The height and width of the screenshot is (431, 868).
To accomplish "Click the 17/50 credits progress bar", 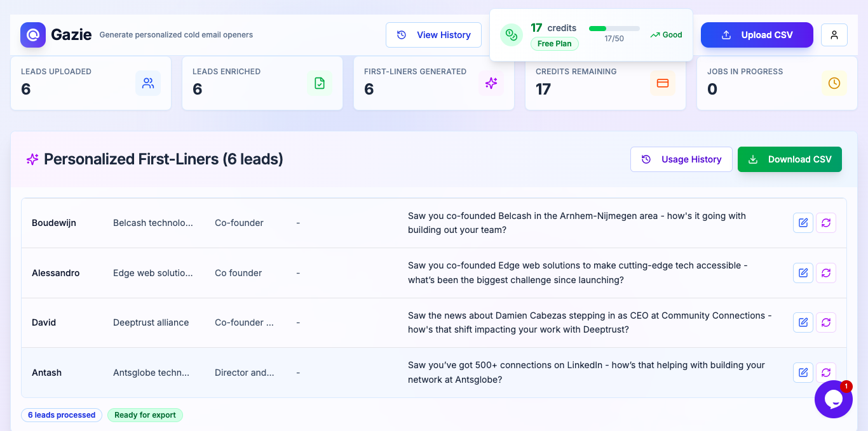I will tap(614, 29).
